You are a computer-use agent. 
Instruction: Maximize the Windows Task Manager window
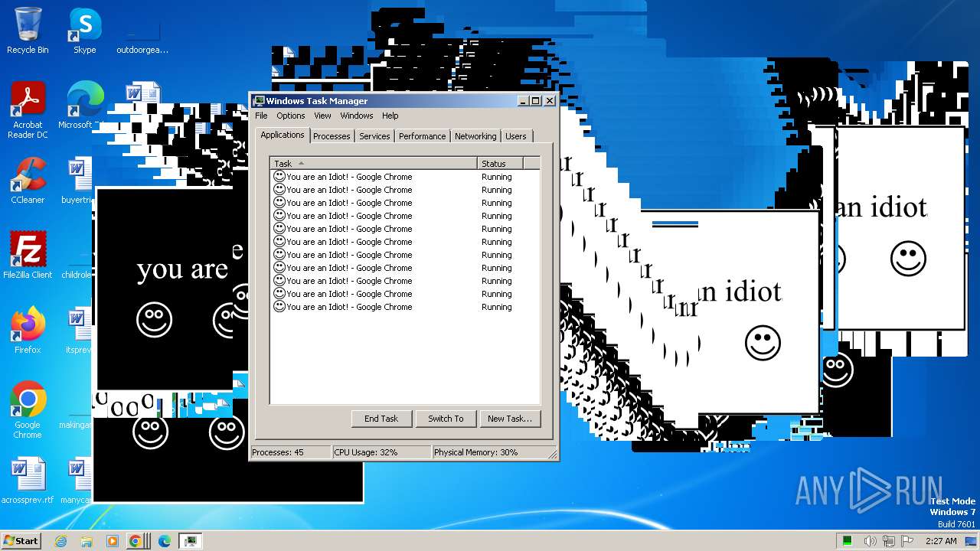pos(535,101)
